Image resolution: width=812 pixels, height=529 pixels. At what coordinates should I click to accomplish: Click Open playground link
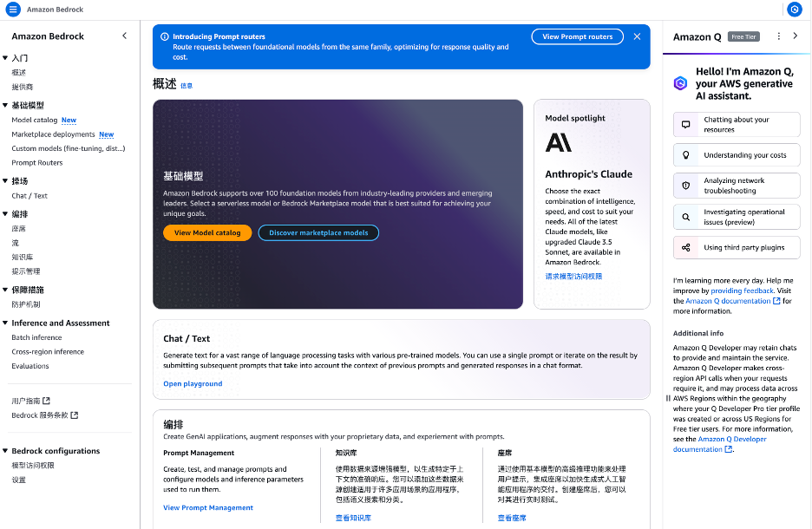click(193, 384)
